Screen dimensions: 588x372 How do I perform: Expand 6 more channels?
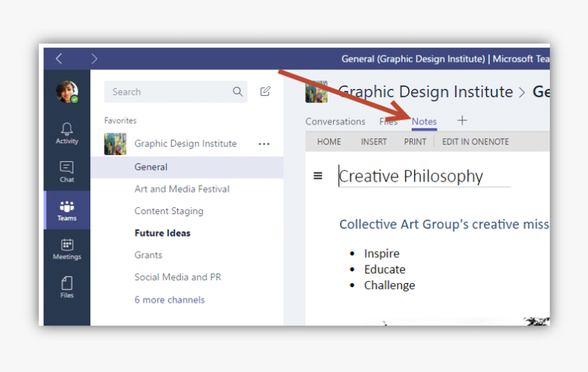click(x=170, y=300)
